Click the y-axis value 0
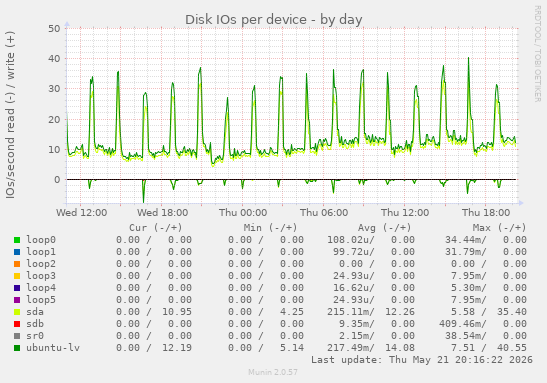 tap(58, 180)
